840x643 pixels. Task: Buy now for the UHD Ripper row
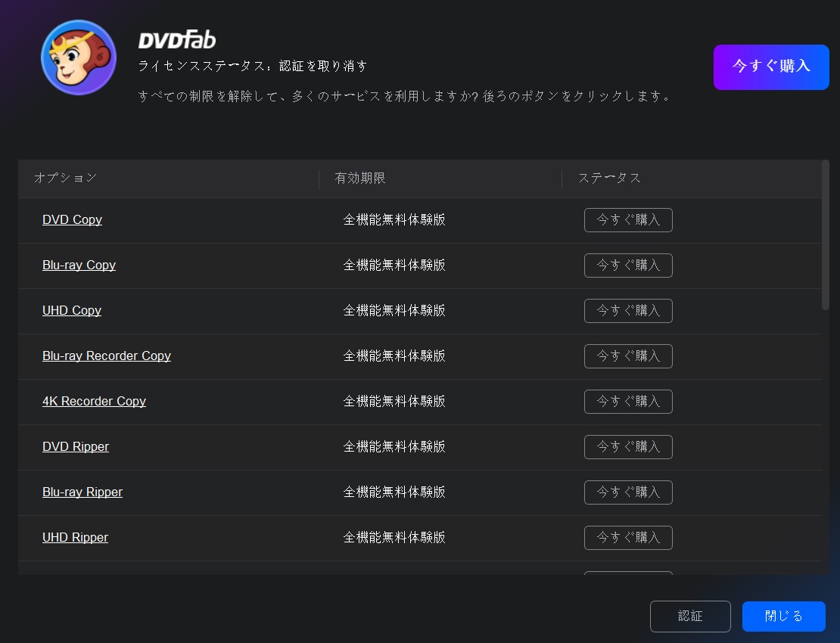coord(628,538)
